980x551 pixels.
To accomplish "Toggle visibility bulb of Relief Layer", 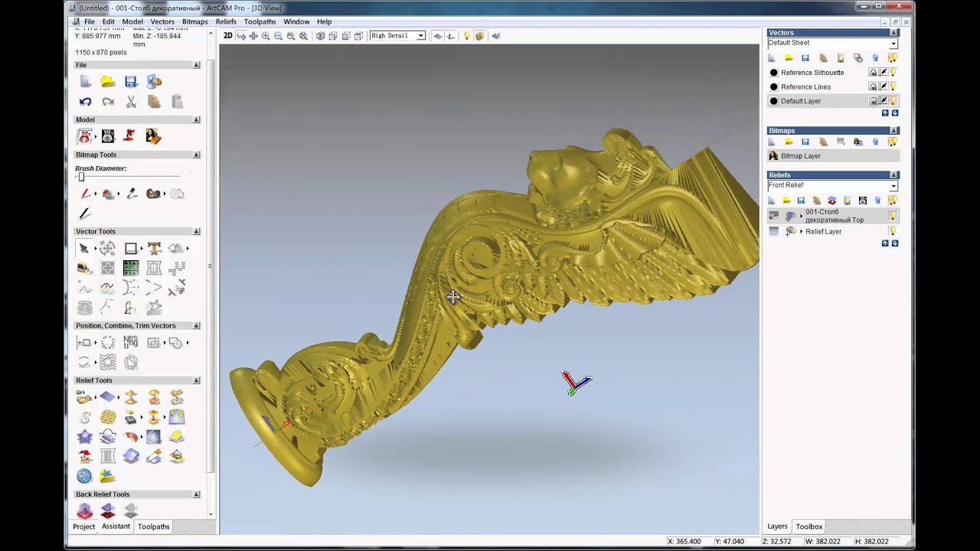I will [x=893, y=231].
